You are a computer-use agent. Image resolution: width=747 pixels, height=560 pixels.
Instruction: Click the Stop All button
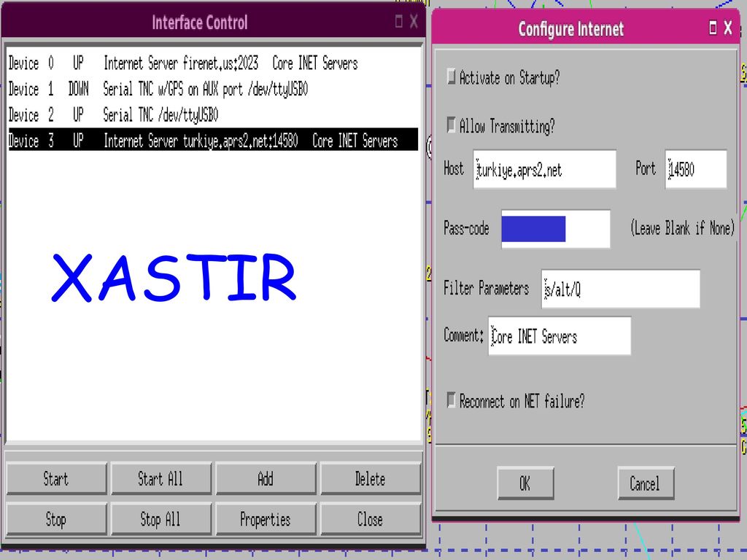coord(160,519)
